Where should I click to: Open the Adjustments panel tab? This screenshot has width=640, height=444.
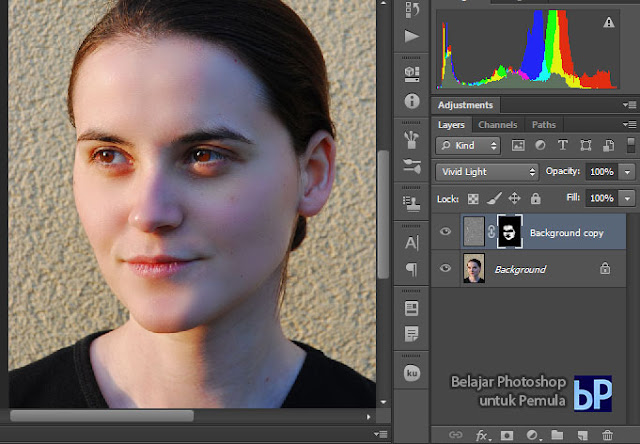click(465, 105)
